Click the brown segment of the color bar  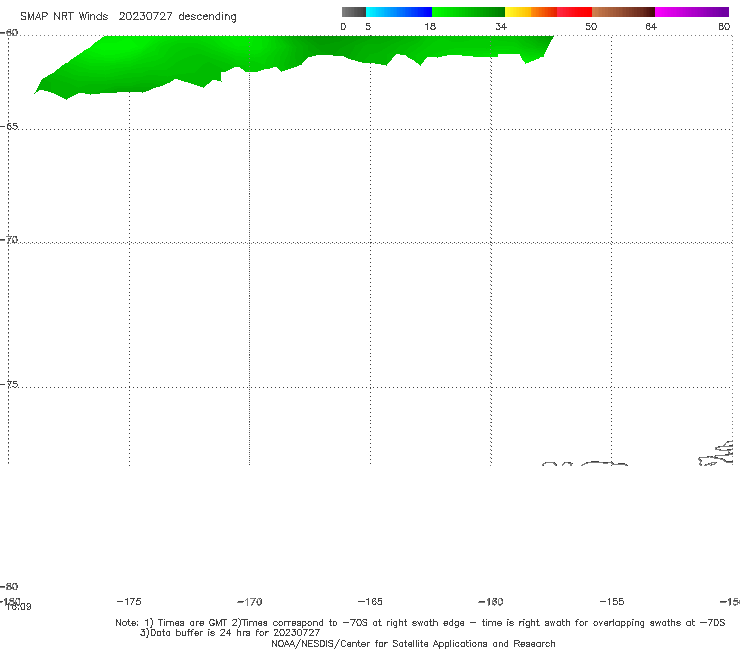pos(623,12)
